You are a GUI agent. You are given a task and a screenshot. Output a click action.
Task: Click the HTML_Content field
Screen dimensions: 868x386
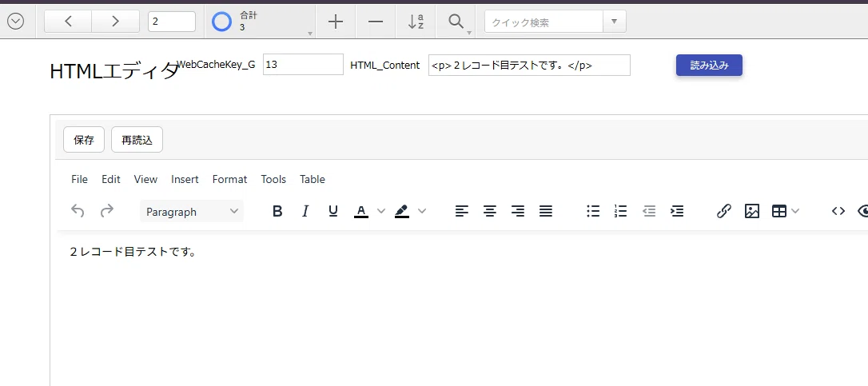click(x=529, y=65)
